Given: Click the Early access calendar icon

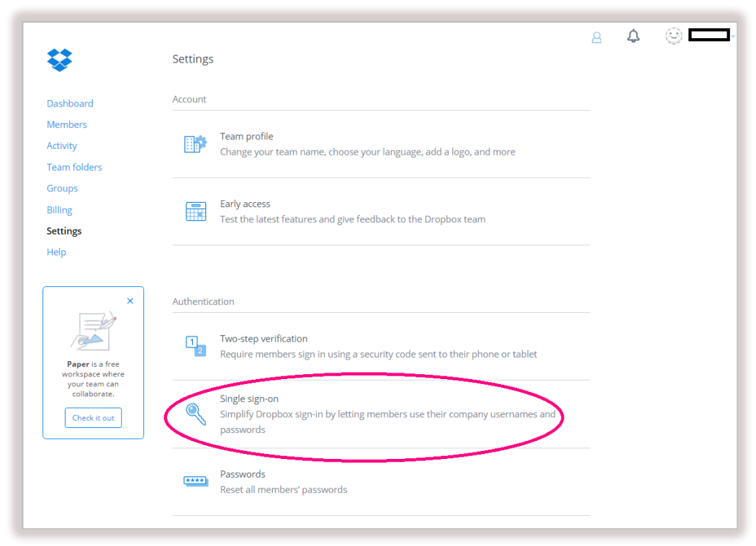Looking at the screenshot, I should (x=196, y=211).
